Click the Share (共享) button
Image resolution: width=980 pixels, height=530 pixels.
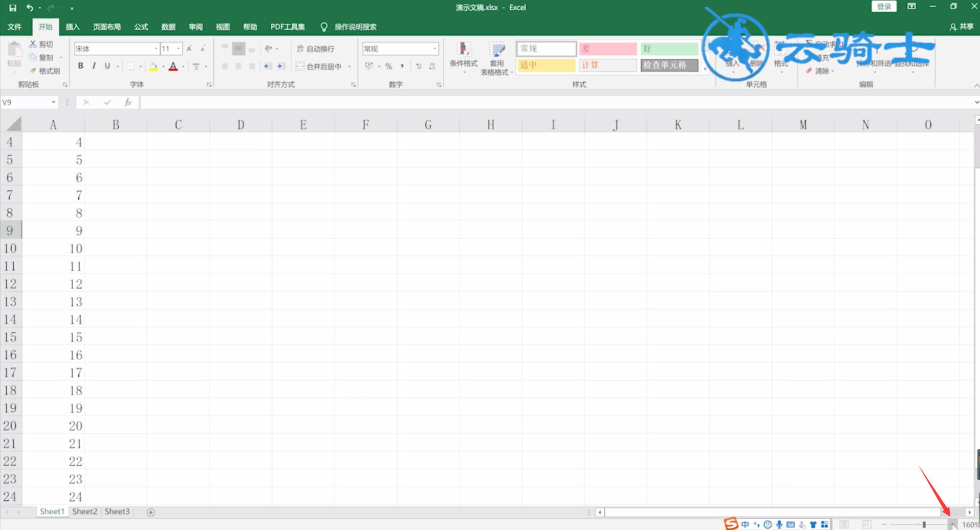(962, 27)
